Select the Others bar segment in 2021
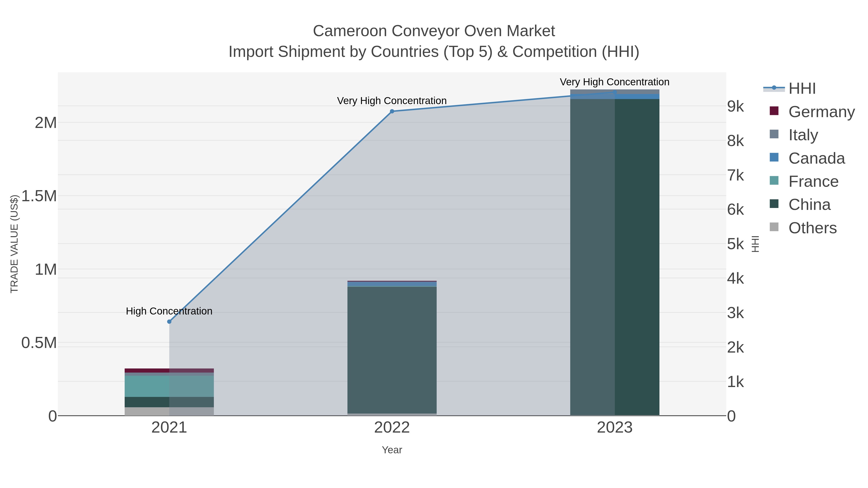This screenshot has height=488, width=868. [169, 411]
